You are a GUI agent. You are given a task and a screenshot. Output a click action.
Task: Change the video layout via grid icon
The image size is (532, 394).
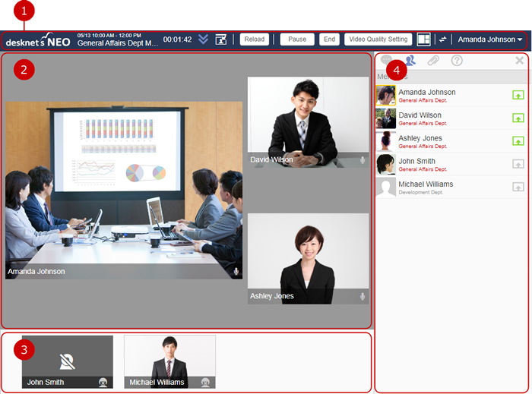click(423, 39)
